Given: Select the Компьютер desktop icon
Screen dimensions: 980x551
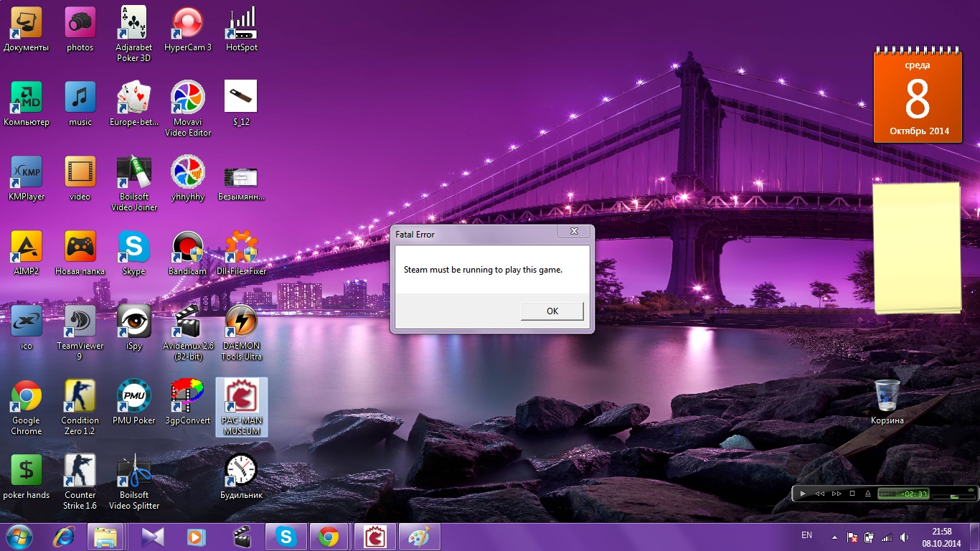Looking at the screenshot, I should [x=27, y=104].
